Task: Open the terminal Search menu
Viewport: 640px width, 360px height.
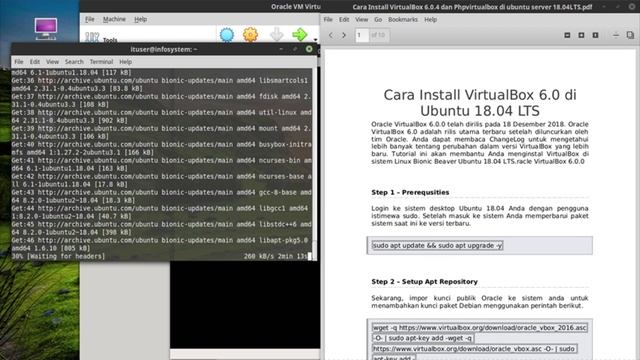Action: [x=74, y=62]
